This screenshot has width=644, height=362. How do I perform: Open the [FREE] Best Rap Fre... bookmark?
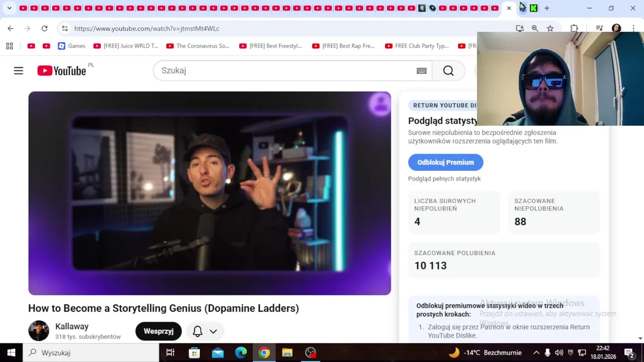point(344,46)
